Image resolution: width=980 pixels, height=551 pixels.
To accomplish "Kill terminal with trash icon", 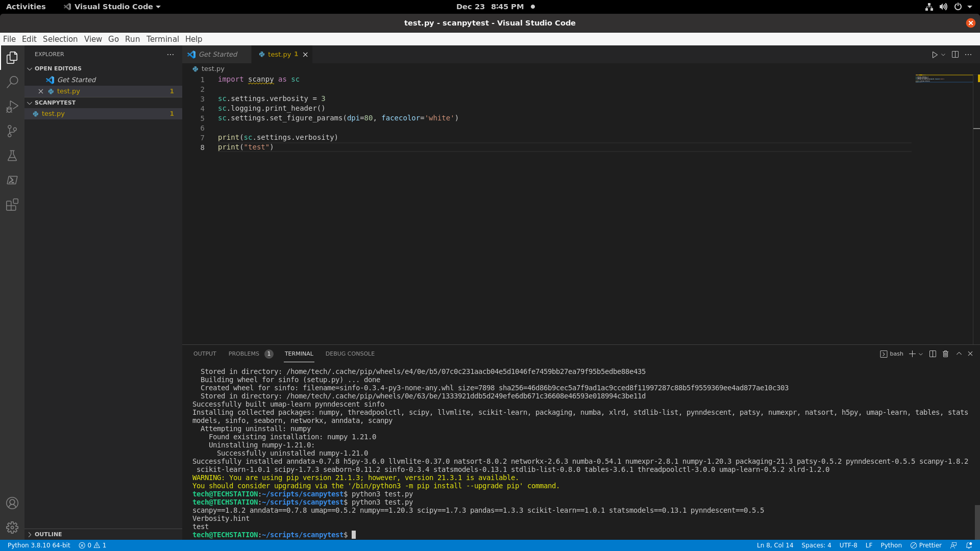I will [945, 354].
